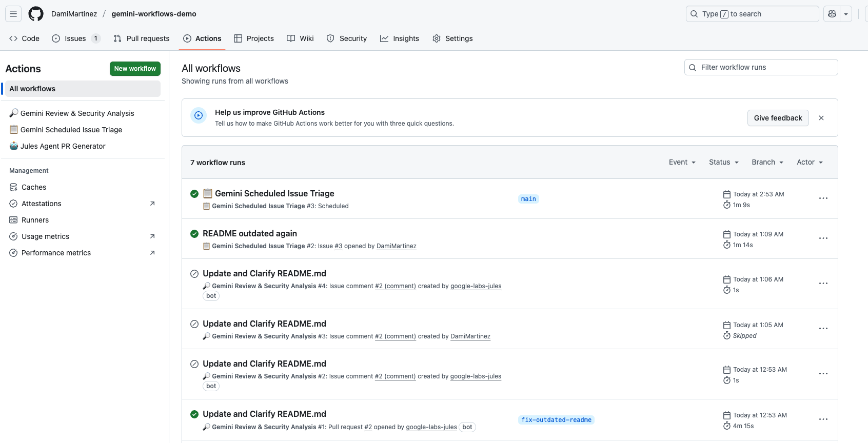Open options menu for Security Analysis #2 run
The width and height of the screenshot is (868, 443).
(x=823, y=374)
